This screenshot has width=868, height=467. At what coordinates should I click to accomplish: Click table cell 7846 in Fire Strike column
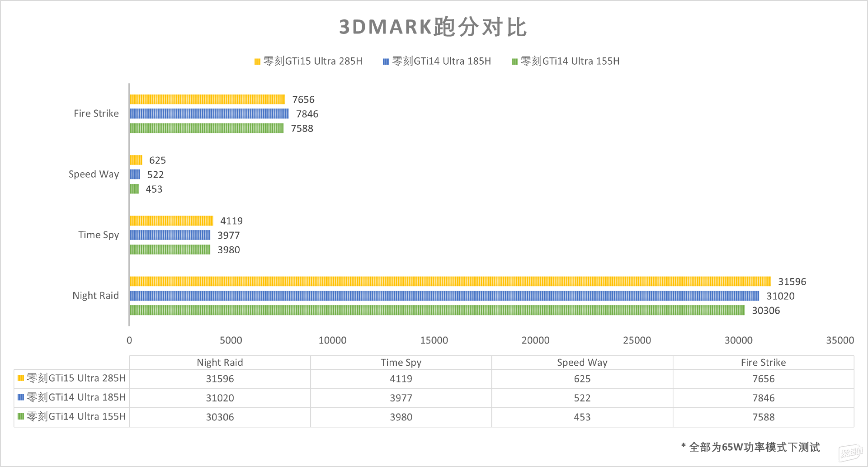(x=764, y=398)
